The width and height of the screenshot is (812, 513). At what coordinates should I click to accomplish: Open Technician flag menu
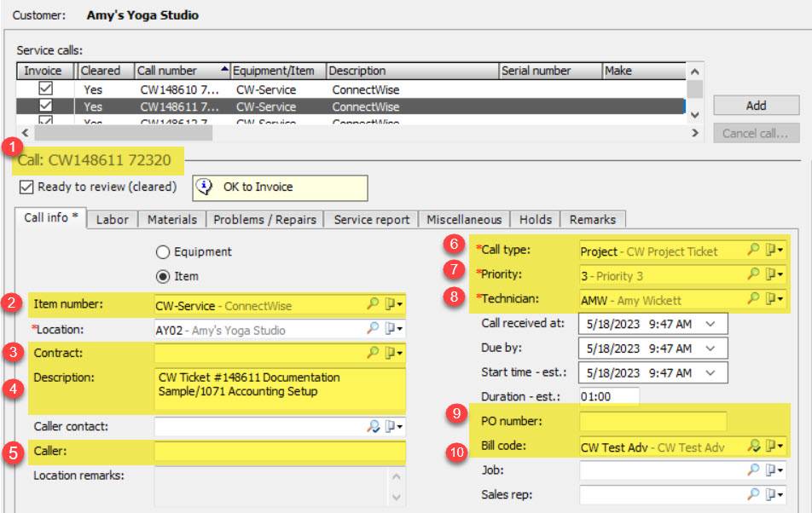coord(774,298)
